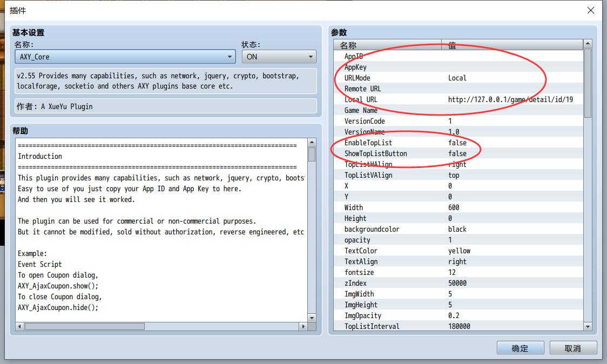The width and height of the screenshot is (607, 364).
Task: Open the status ON dropdown
Action: click(x=279, y=57)
